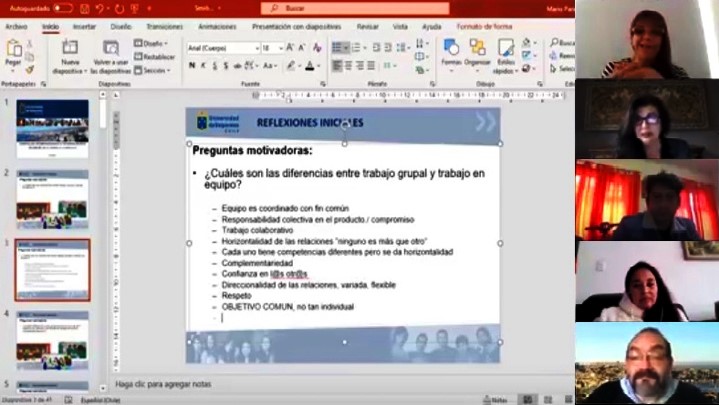Open the Archivo menu

[x=16, y=27]
